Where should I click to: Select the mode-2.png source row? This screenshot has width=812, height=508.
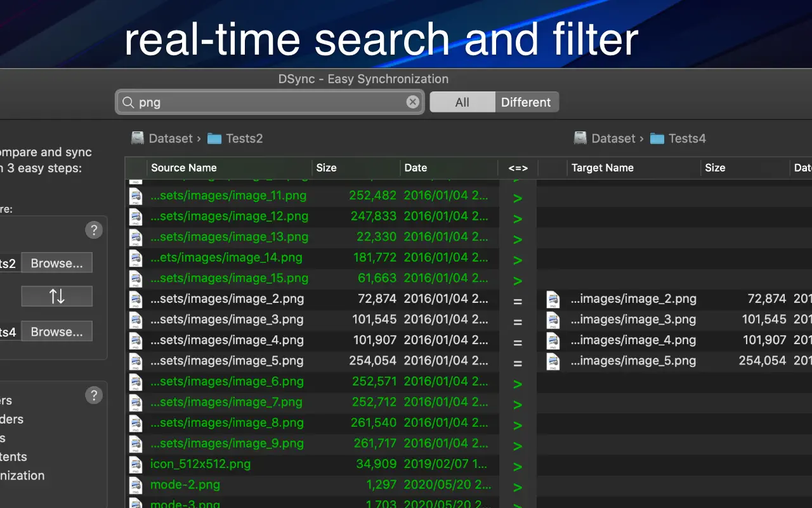tap(254, 485)
